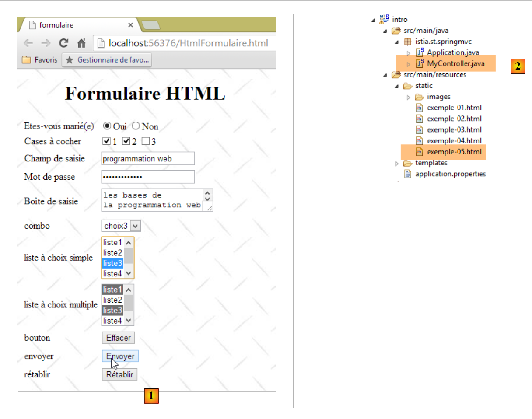Screen dimensions: 532x419
Task: Click the browser forward arrow
Action: 45,43
